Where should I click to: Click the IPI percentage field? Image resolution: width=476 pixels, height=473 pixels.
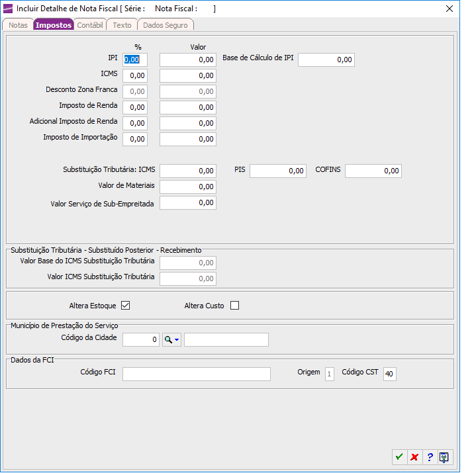tap(135, 60)
